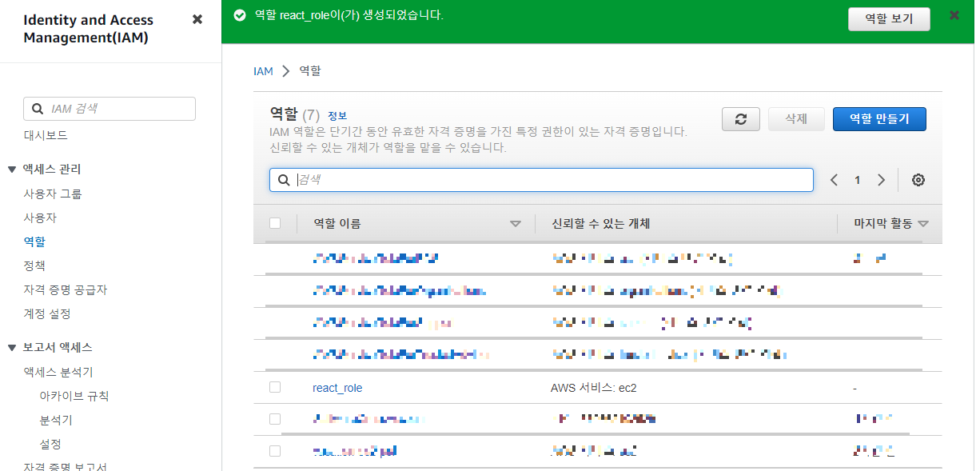This screenshot has width=980, height=471.
Task: Dismiss the green success notification banner
Action: (954, 15)
